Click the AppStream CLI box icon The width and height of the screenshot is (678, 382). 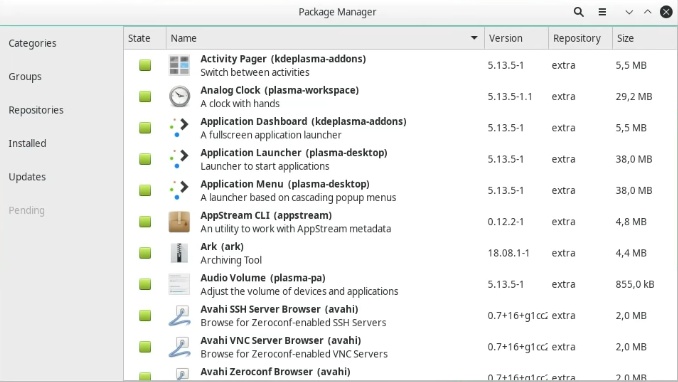[179, 221]
